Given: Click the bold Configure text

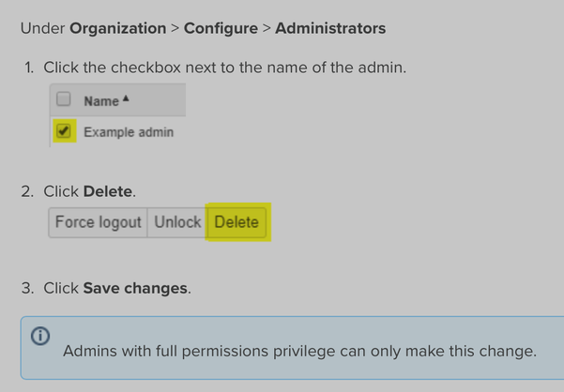Looking at the screenshot, I should [x=221, y=28].
